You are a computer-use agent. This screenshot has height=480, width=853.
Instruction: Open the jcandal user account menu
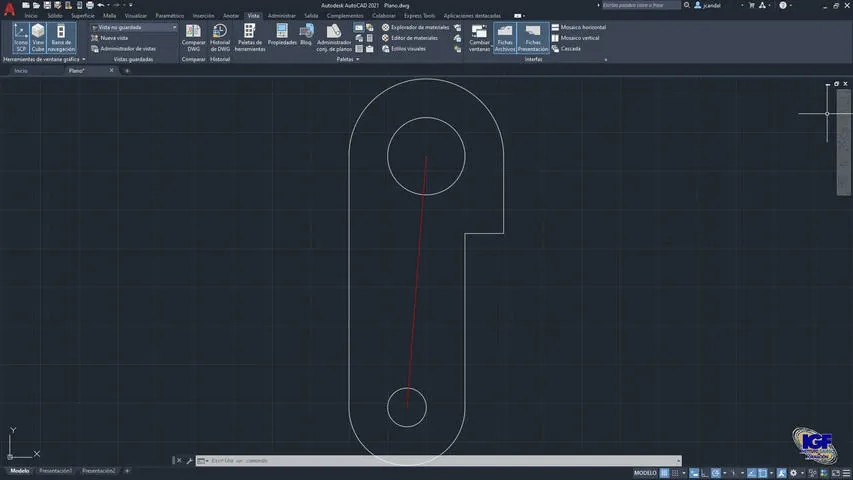point(708,5)
